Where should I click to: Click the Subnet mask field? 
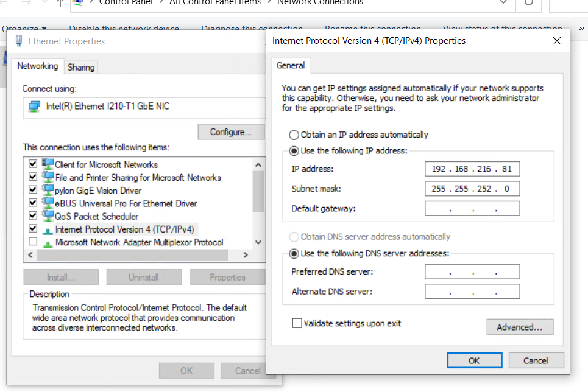pyautogui.click(x=472, y=189)
